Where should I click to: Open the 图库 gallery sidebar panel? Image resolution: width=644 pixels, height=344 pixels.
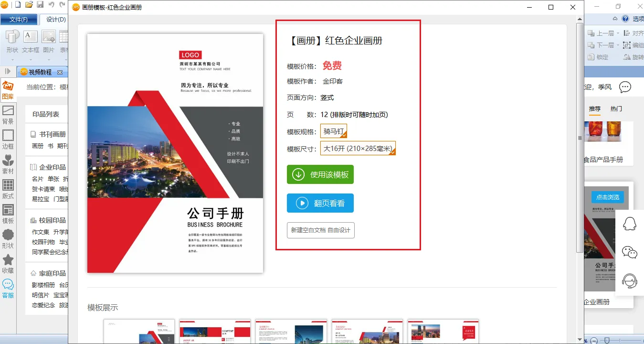pos(8,89)
